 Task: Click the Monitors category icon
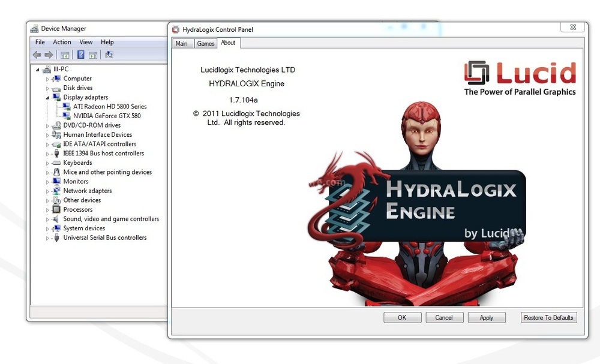point(56,181)
